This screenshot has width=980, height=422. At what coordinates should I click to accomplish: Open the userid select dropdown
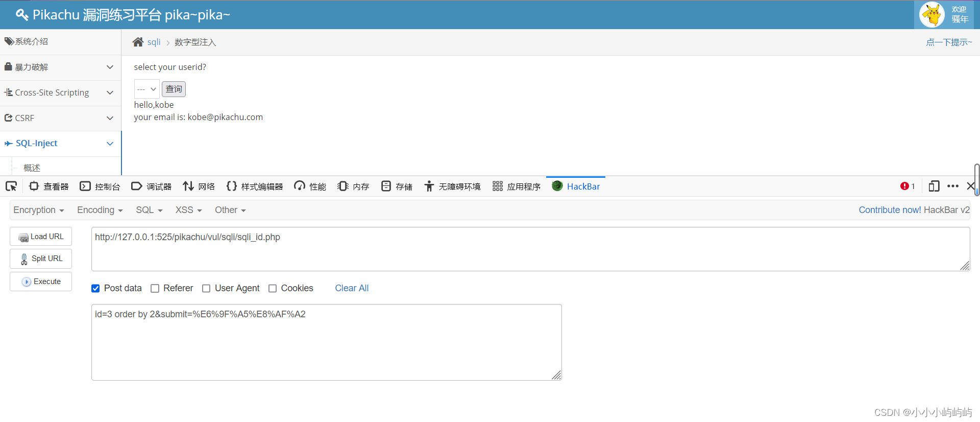pyautogui.click(x=147, y=89)
